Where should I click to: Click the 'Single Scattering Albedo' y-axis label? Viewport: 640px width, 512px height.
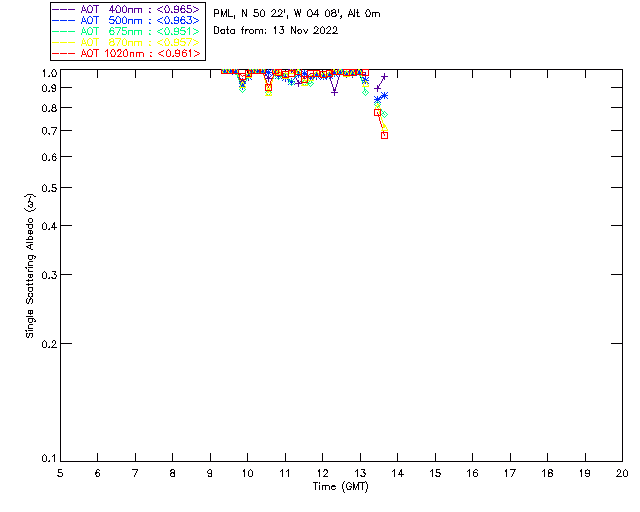(31, 266)
